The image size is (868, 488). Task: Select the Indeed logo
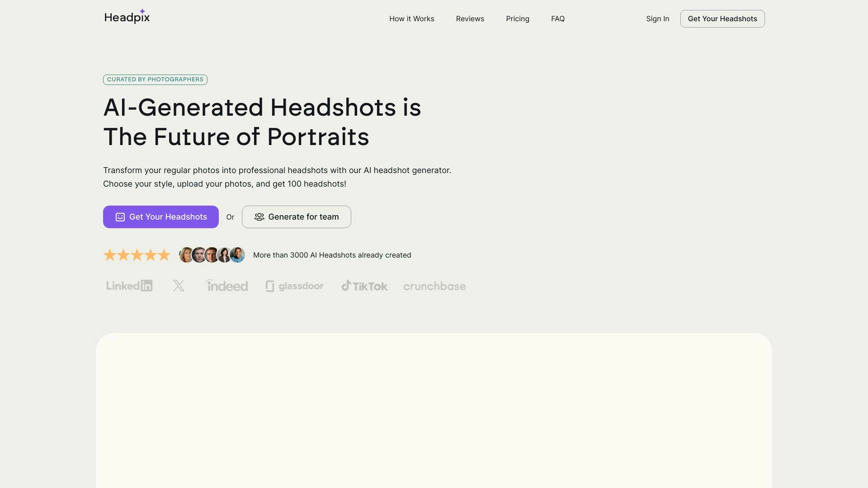(x=226, y=286)
